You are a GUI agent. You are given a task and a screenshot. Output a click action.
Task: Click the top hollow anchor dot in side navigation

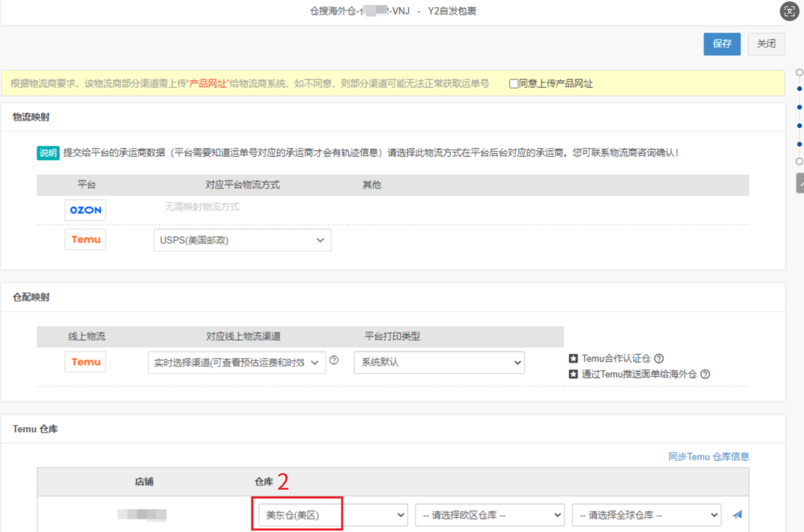799,72
